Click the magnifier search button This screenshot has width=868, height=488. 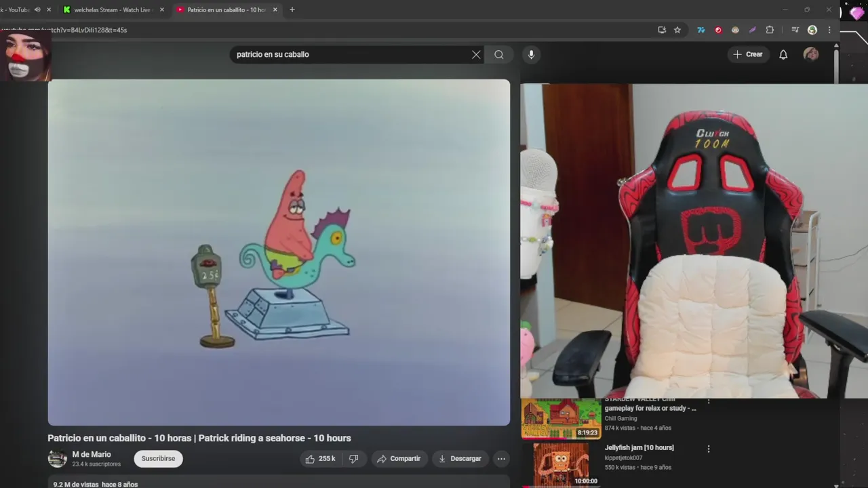point(499,55)
